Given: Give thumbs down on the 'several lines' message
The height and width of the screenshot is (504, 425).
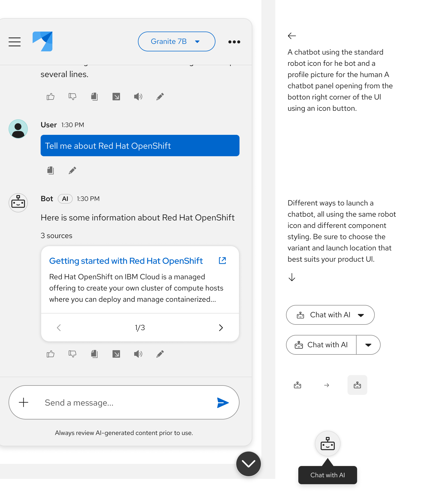Looking at the screenshot, I should (x=72, y=97).
